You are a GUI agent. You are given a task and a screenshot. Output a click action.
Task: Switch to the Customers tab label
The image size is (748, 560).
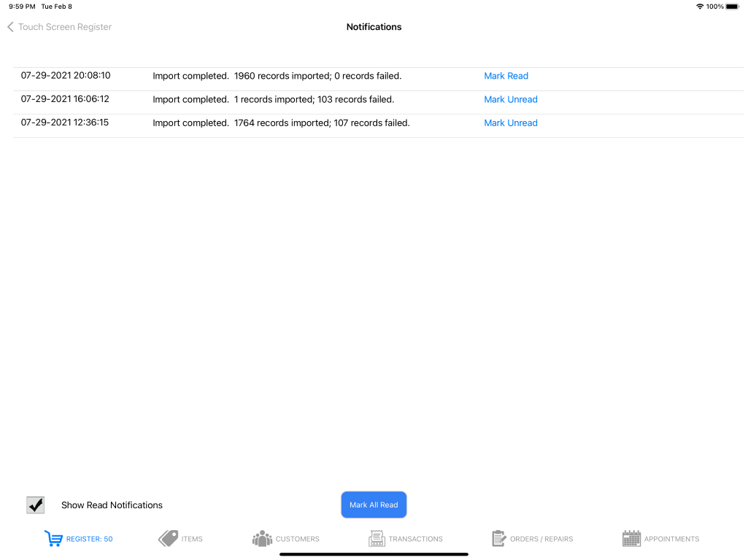pos(297,539)
